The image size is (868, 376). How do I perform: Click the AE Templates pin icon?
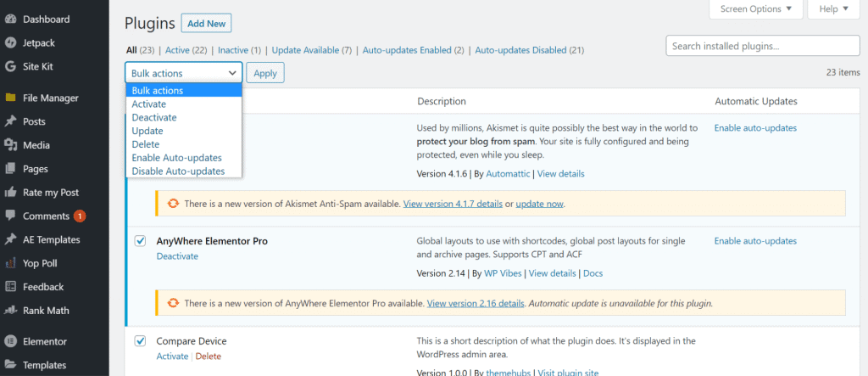(x=10, y=239)
